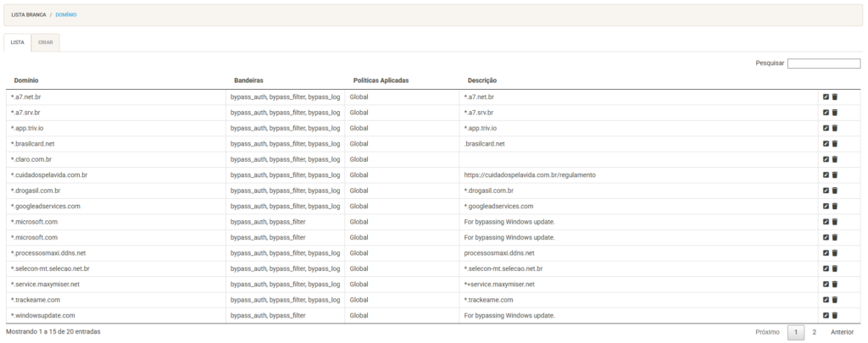Trash the *.googleadservices.com entry

tap(835, 206)
